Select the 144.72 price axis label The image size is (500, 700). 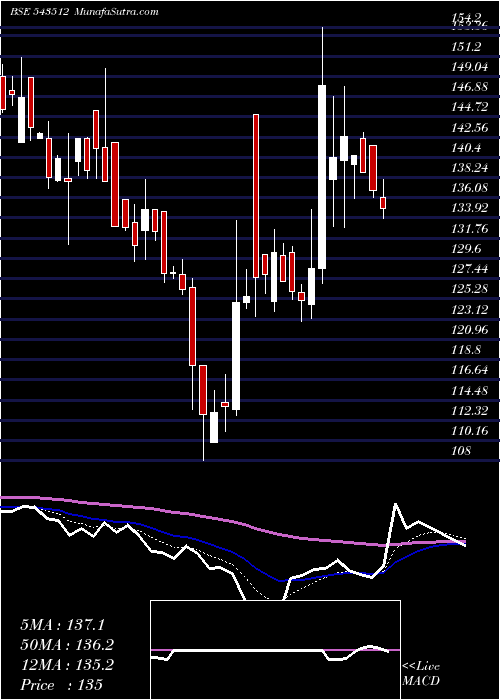tap(470, 107)
